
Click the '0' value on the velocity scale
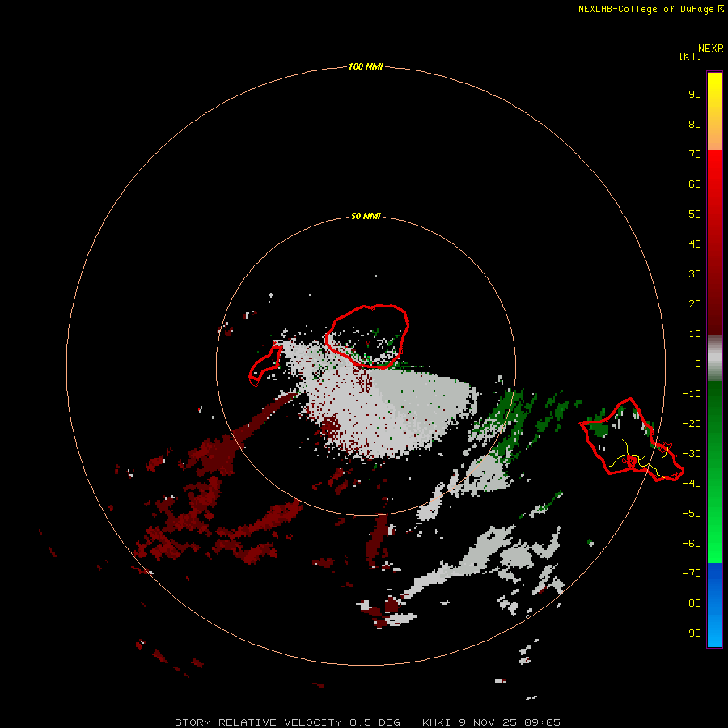pos(698,363)
